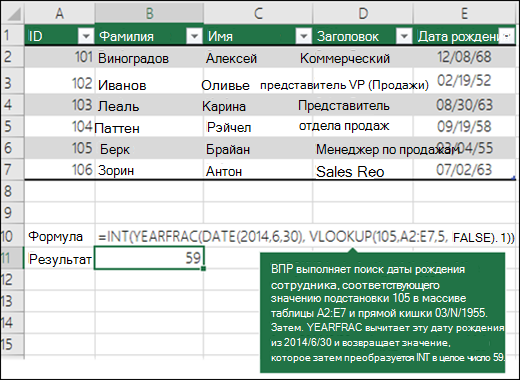Screen dimensions: 520x380
Task: Click the select-all corner triangle
Action: click(x=13, y=14)
